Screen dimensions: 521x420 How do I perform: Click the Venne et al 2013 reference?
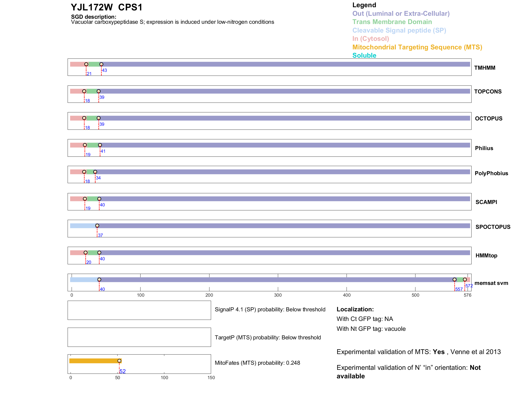pyautogui.click(x=475, y=352)
